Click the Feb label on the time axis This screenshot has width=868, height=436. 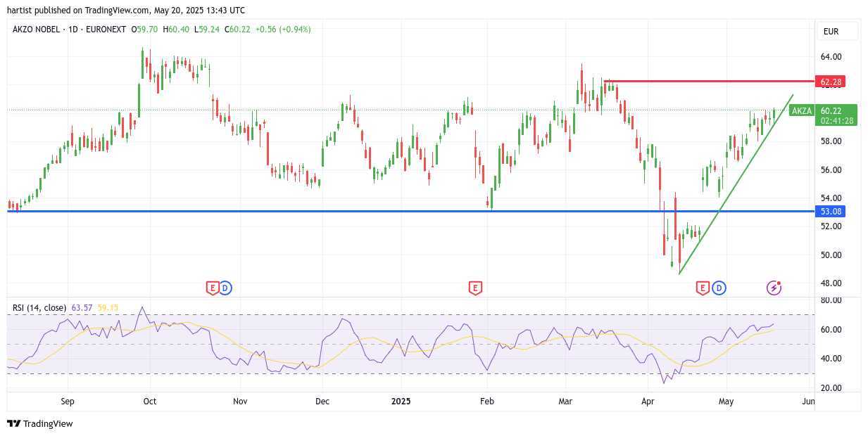pyautogui.click(x=486, y=402)
